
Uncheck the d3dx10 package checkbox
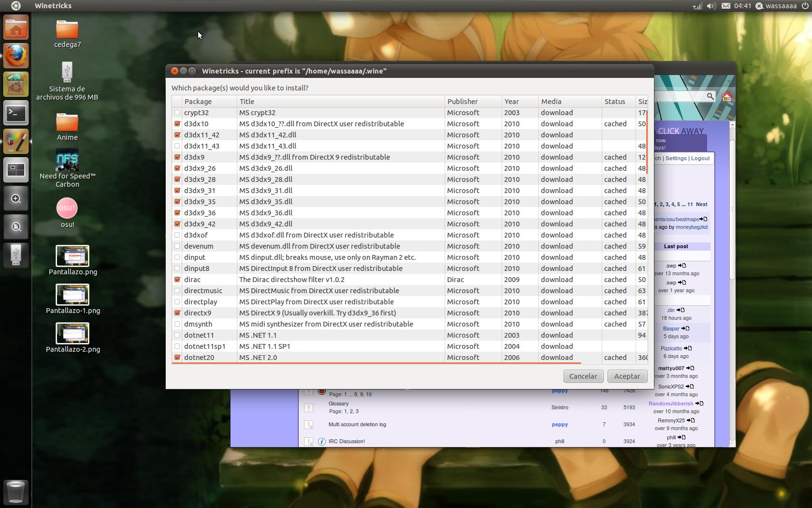click(177, 124)
